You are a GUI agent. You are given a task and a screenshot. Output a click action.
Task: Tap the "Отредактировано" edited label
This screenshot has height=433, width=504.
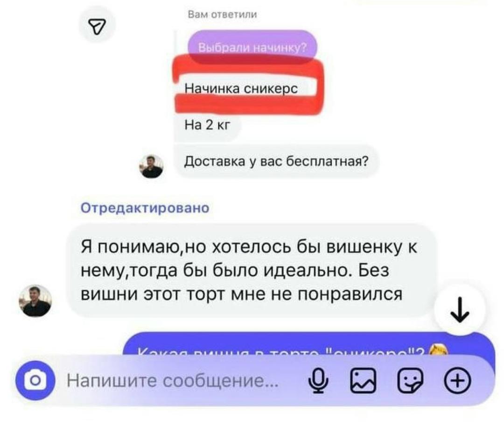point(145,208)
